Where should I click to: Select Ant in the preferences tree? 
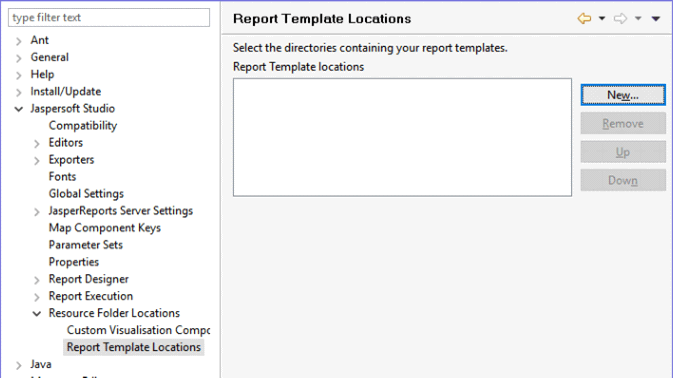pos(39,40)
